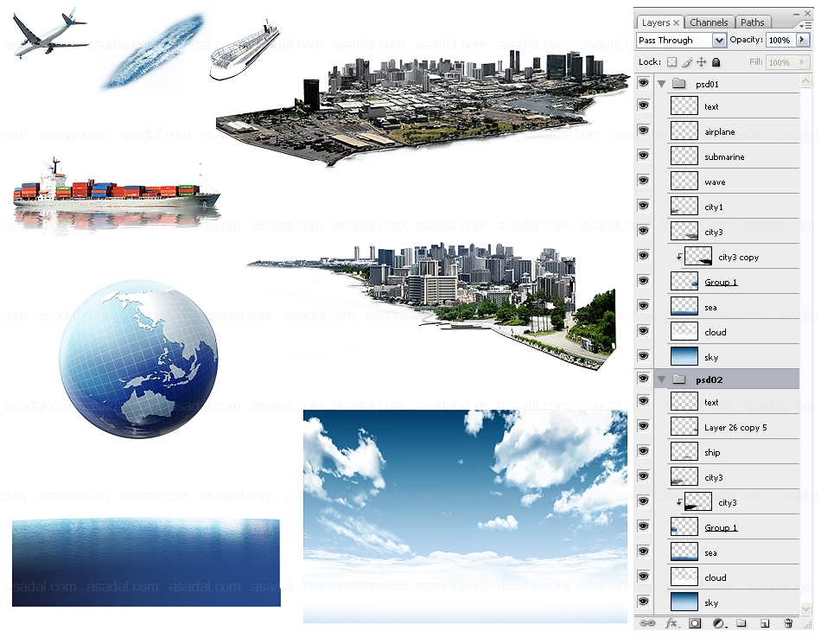
Task: Create a new layer group
Action: click(x=741, y=623)
